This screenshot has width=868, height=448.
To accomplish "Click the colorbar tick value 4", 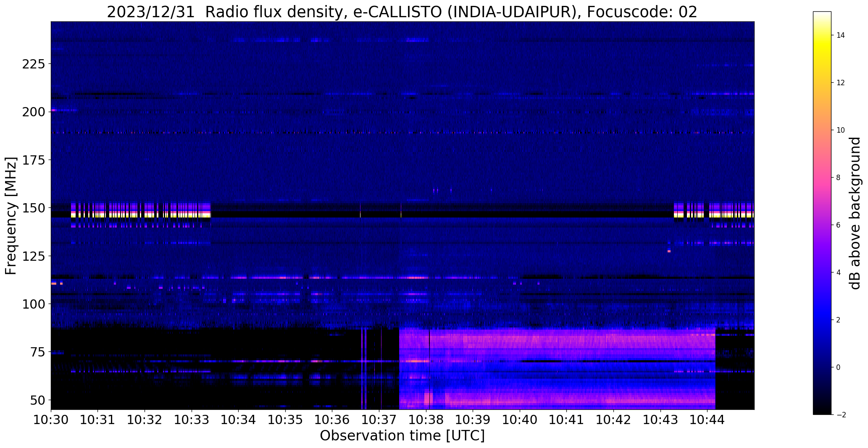I will 839,272.
